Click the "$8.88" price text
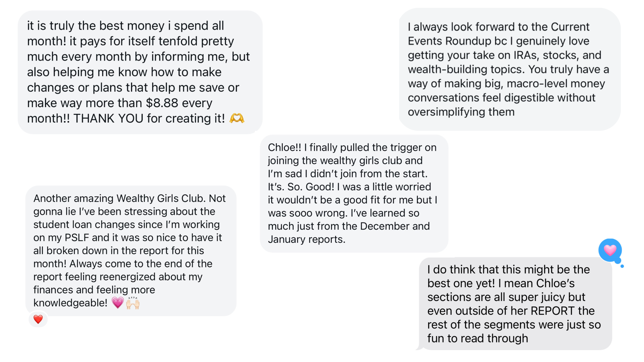This screenshot has width=644, height=362. pyautogui.click(x=162, y=103)
